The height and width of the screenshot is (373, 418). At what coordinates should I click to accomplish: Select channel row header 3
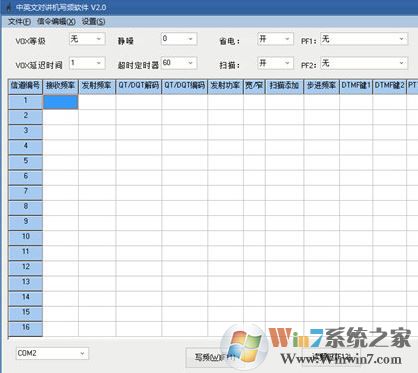[25, 132]
